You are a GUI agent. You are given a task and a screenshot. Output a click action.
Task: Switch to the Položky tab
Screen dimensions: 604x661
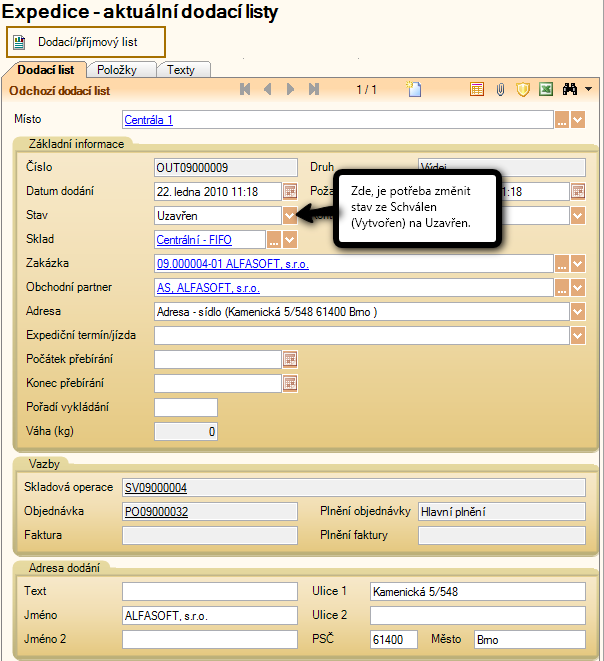(124, 70)
